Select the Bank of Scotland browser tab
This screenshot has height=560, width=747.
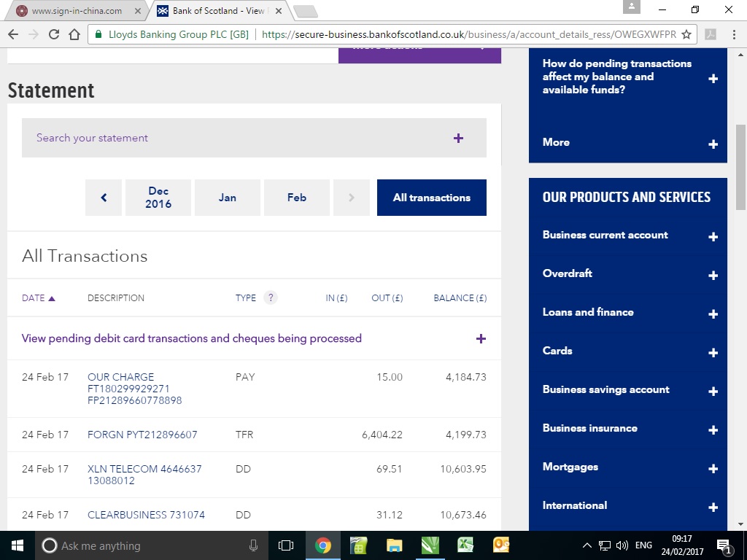click(x=217, y=11)
